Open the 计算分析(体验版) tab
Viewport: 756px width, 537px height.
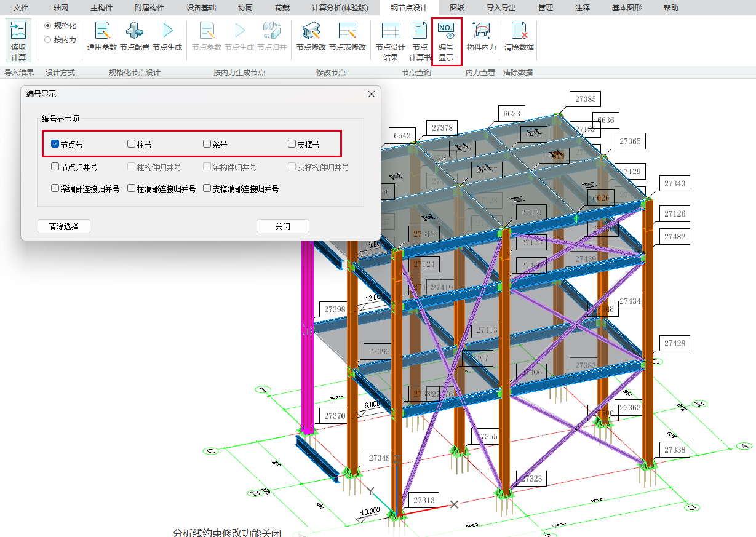tap(340, 8)
